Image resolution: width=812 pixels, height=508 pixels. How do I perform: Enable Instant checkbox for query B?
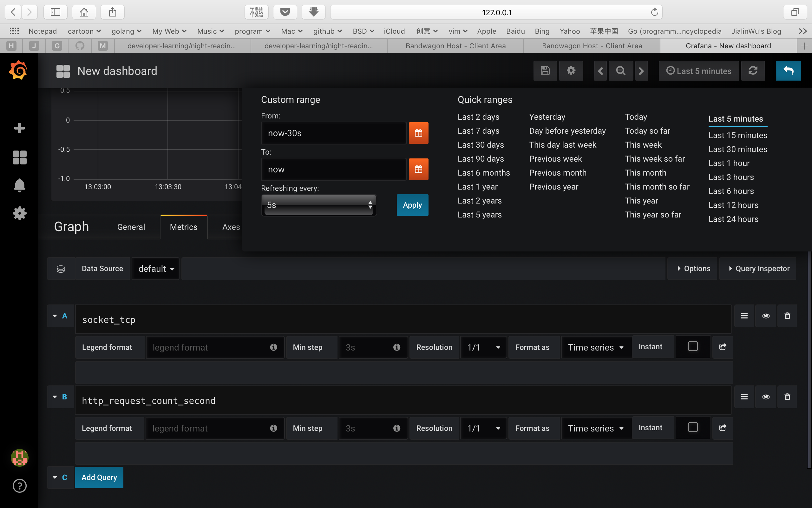pos(692,427)
